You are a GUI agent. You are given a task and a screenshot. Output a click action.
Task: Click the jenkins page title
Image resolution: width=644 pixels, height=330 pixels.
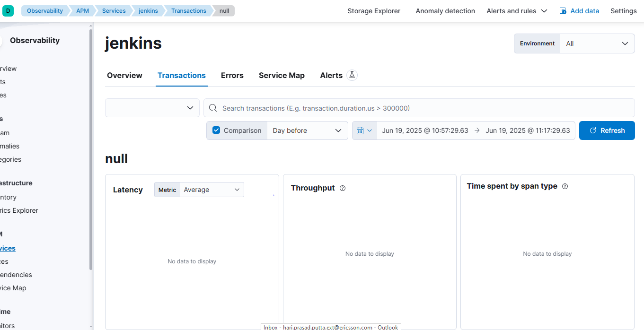[133, 43]
